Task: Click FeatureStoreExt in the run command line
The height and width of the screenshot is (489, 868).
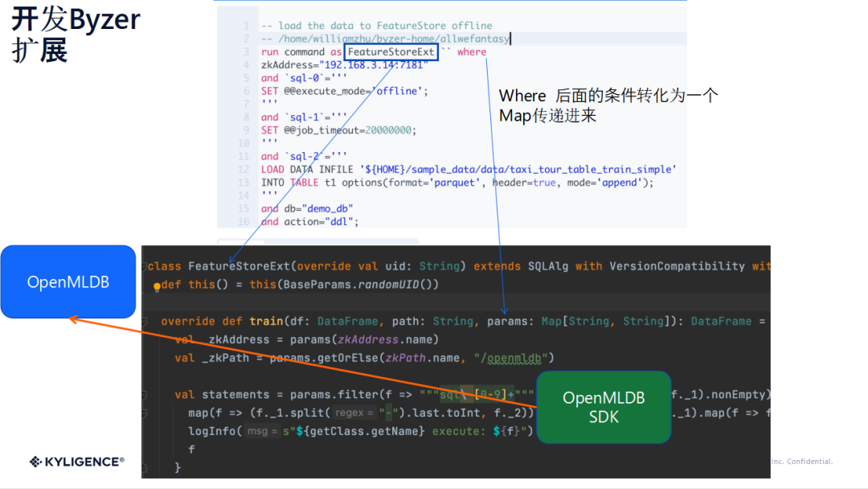Action: pyautogui.click(x=391, y=52)
